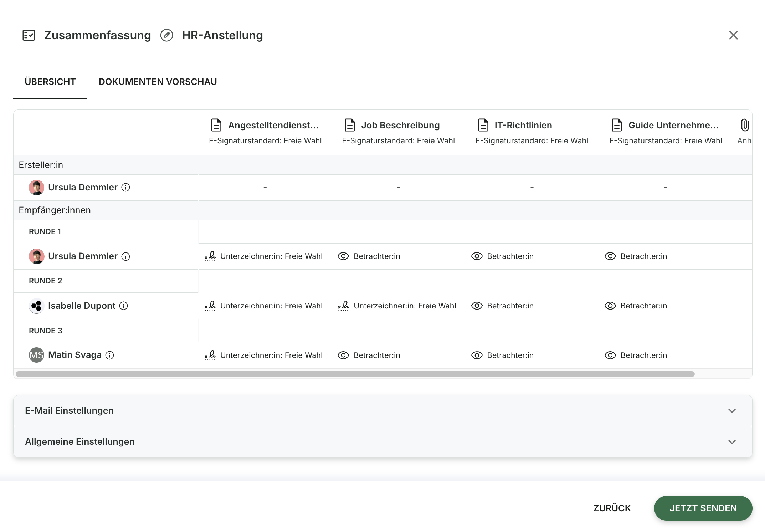This screenshot has height=532, width=765.
Task: Click the Jetzt Senden button
Action: pyautogui.click(x=703, y=508)
